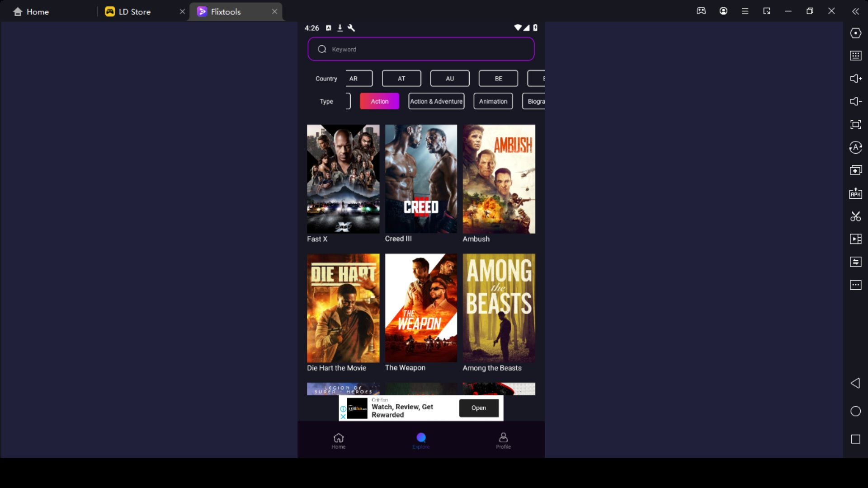This screenshot has height=488, width=868.
Task: Select Action & Adventure genre filter
Action: coord(436,101)
